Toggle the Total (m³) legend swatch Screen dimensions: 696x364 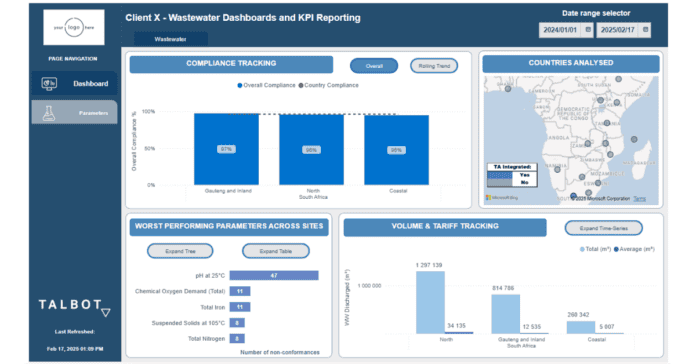point(582,249)
